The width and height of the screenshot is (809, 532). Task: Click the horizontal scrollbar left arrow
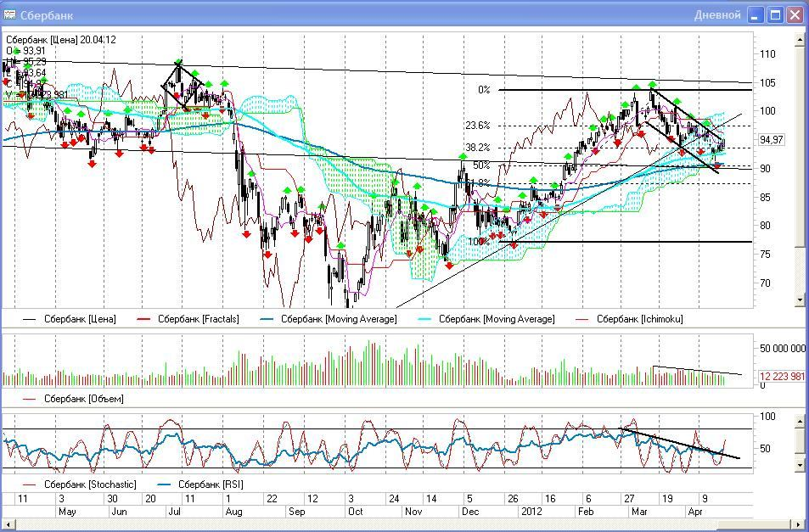coord(8,525)
